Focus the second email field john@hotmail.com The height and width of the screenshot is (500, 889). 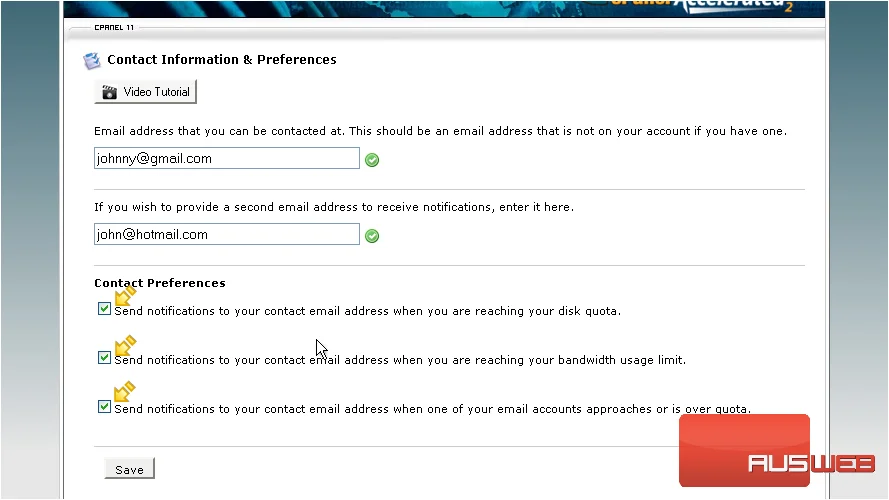[227, 234]
